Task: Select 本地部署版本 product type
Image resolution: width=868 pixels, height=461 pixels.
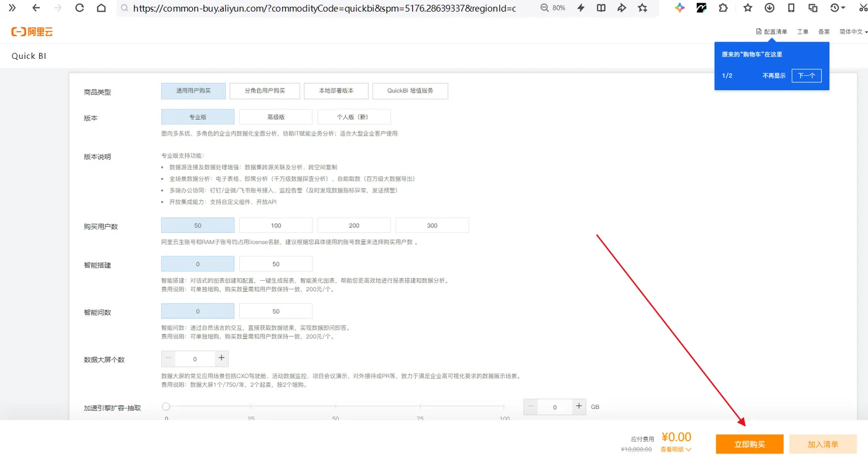Action: 336,90
